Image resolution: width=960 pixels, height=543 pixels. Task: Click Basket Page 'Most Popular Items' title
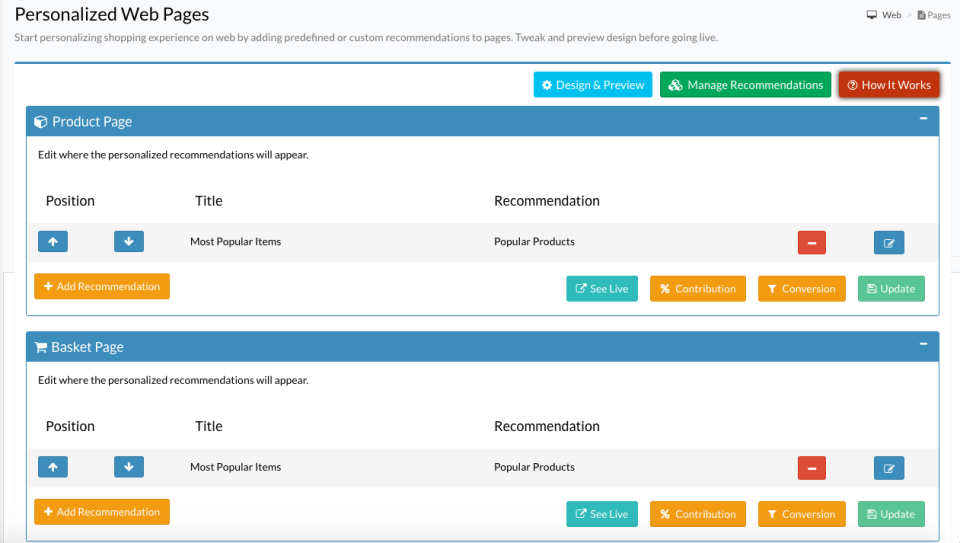coord(235,467)
